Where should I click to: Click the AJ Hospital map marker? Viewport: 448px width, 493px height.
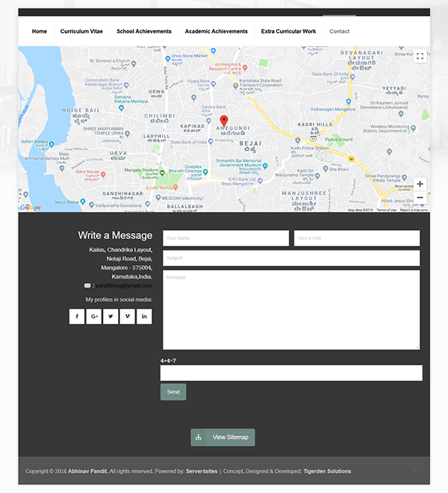[245, 67]
